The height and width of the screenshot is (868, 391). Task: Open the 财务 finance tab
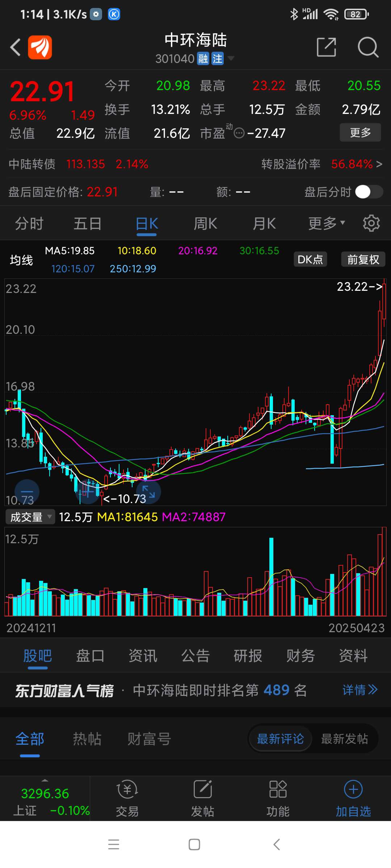click(300, 656)
